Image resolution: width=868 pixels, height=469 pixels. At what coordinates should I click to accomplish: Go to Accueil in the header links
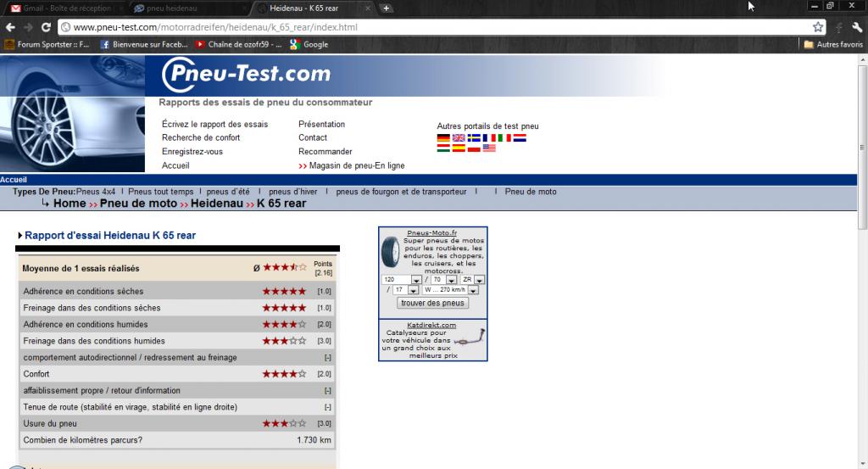(175, 165)
